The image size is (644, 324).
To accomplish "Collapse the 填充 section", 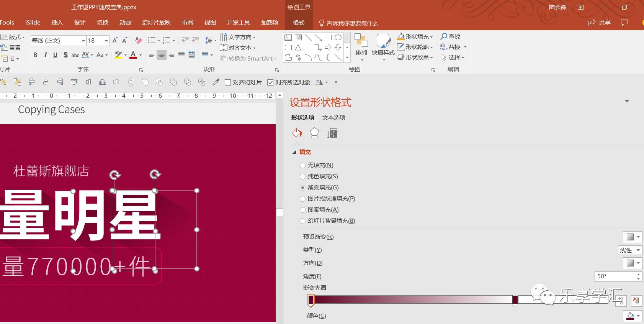I will pos(294,152).
